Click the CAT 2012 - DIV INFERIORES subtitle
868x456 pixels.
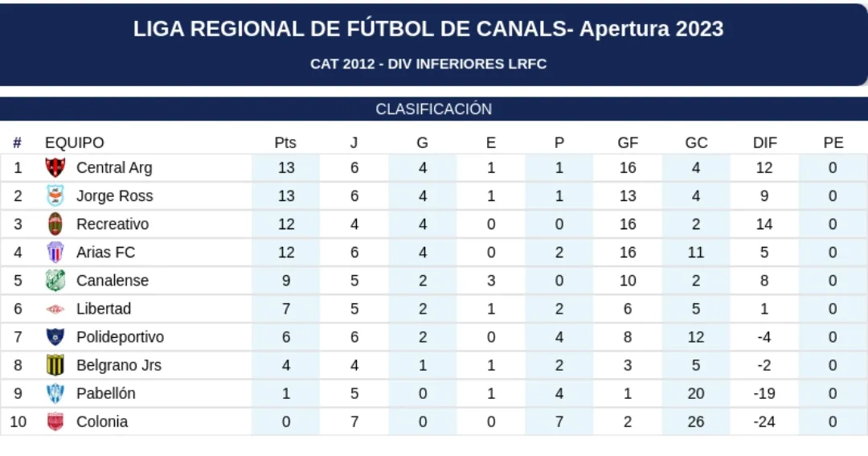(428, 64)
